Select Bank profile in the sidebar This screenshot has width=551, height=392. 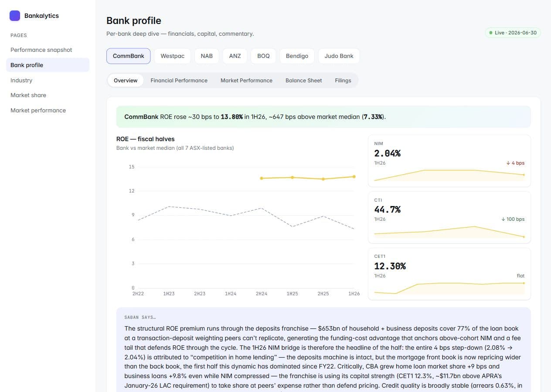point(48,65)
